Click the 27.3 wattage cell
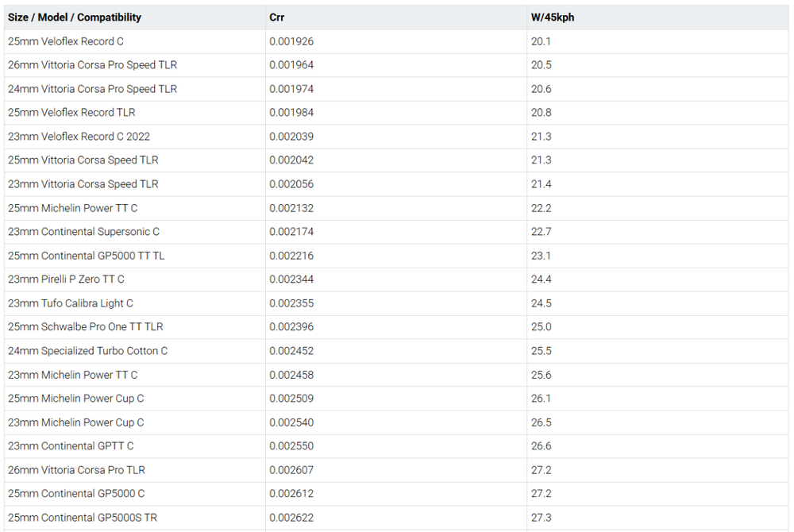This screenshot has height=532, width=794. tap(541, 518)
